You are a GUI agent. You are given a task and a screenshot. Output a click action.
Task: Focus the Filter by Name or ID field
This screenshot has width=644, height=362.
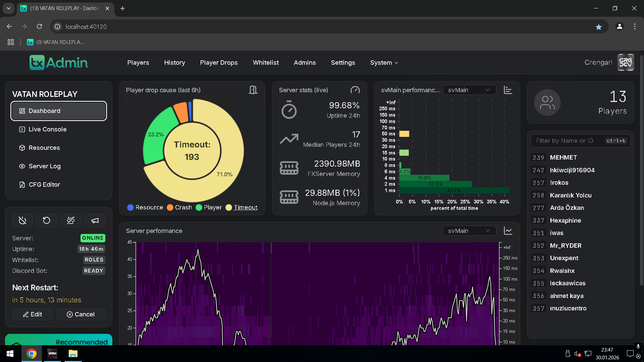580,141
